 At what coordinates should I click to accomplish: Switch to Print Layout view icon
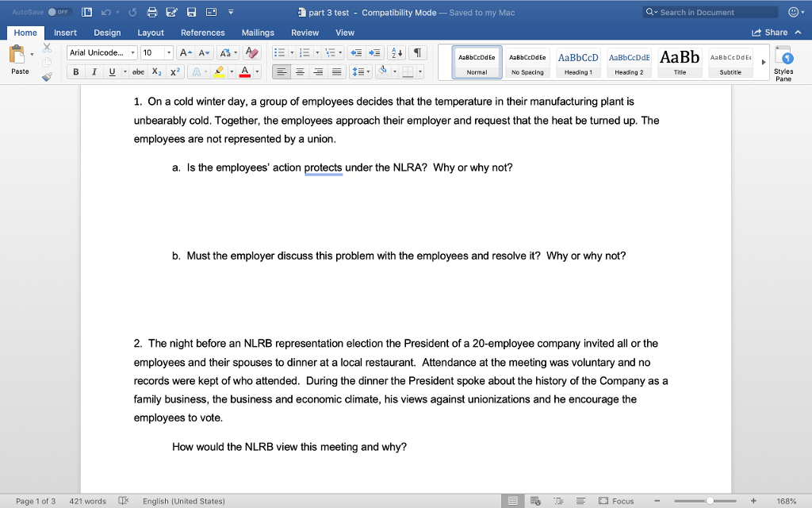click(x=513, y=501)
